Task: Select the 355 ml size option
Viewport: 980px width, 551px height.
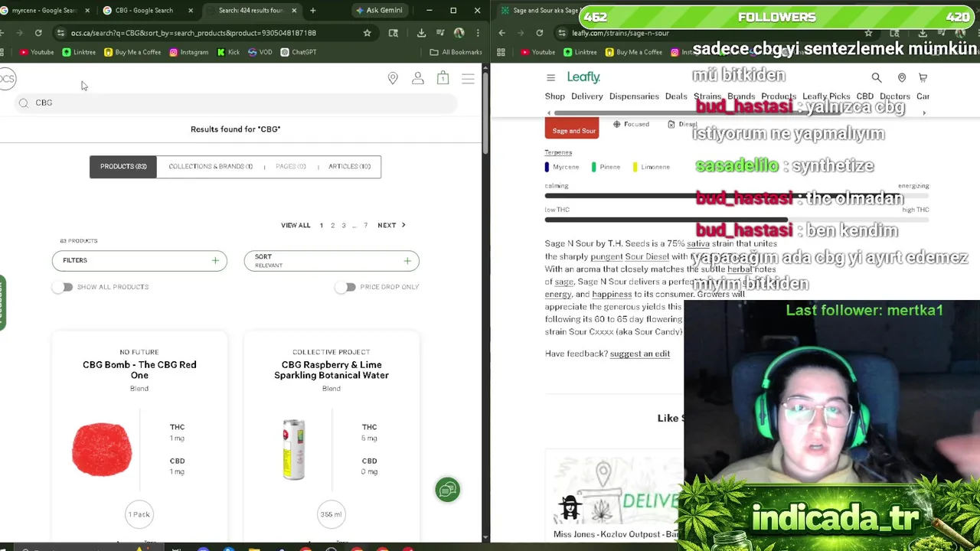Action: (x=332, y=514)
